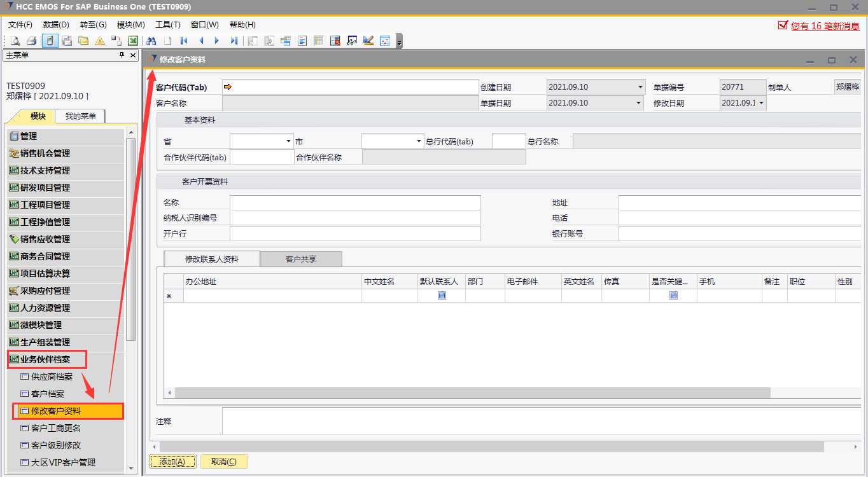
Task: Click the 添加(A) button
Action: click(x=172, y=462)
